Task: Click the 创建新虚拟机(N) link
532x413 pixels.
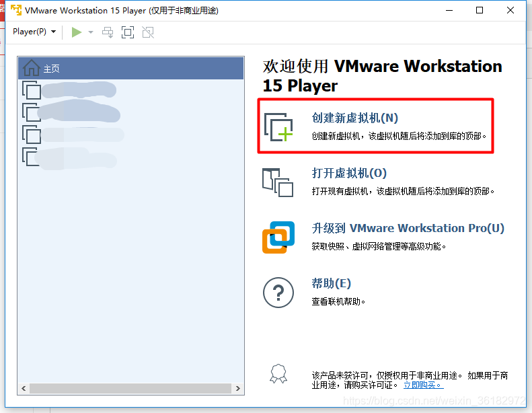Action: tap(355, 118)
